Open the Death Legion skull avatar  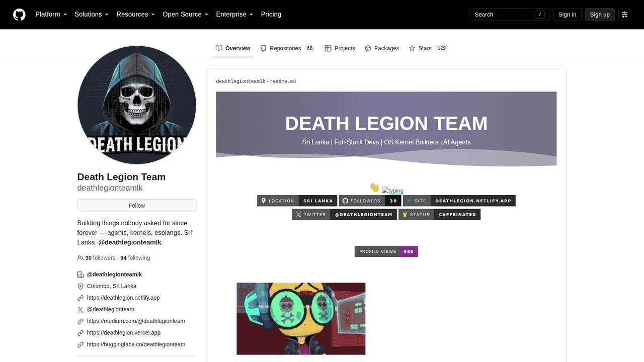(x=137, y=105)
